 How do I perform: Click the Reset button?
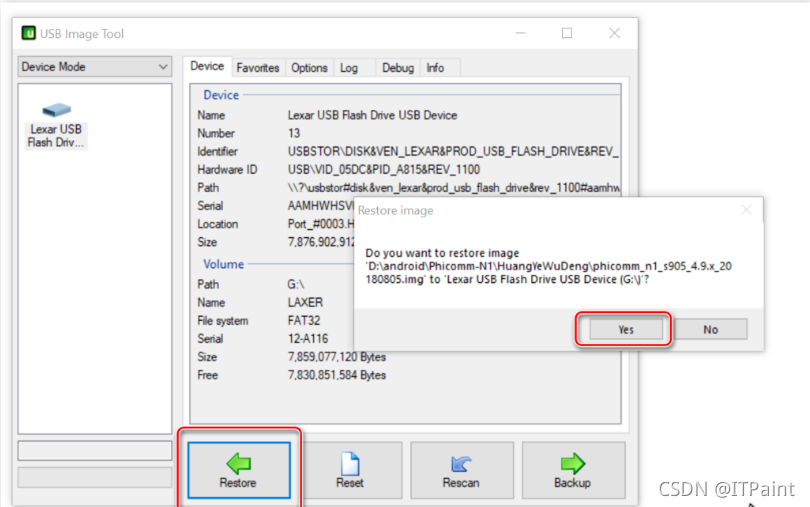[350, 470]
